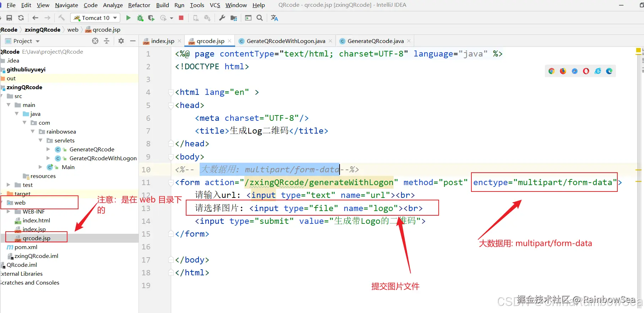The width and height of the screenshot is (644, 313).
Task: Collapse all in Project panel
Action: 107,41
